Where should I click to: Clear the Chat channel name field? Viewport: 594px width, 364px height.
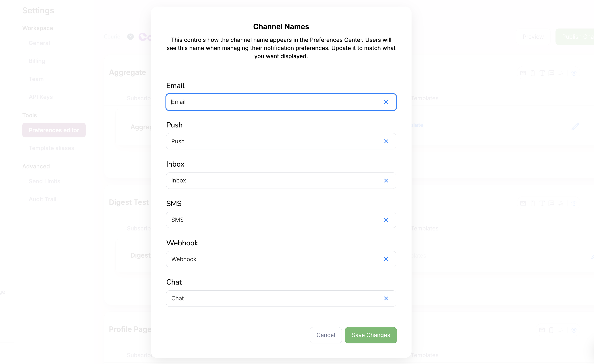coord(386,298)
